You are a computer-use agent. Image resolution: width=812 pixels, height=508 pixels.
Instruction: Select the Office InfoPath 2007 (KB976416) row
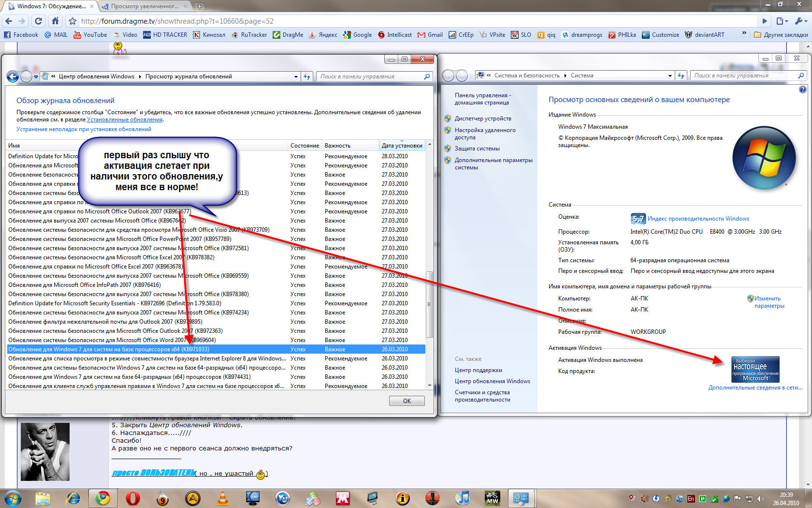point(216,285)
